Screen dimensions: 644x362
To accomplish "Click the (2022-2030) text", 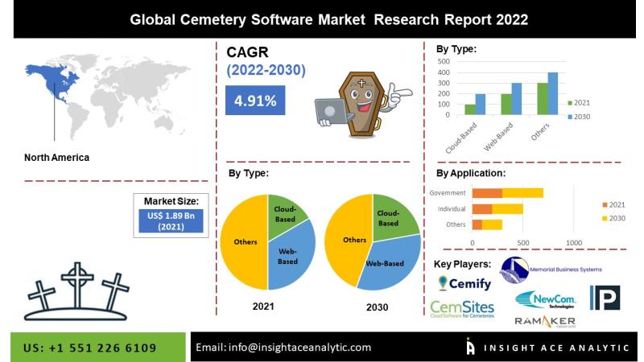I will click(266, 70).
